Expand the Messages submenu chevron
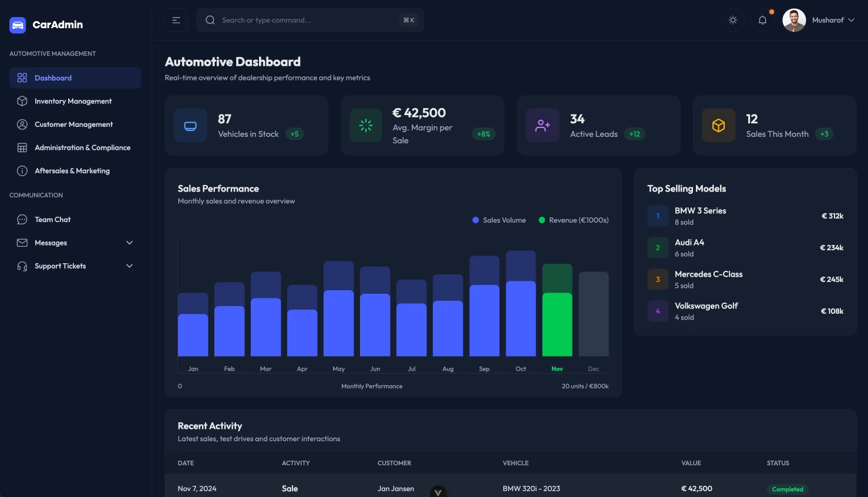Screen dimensions: 868x497 pos(130,243)
